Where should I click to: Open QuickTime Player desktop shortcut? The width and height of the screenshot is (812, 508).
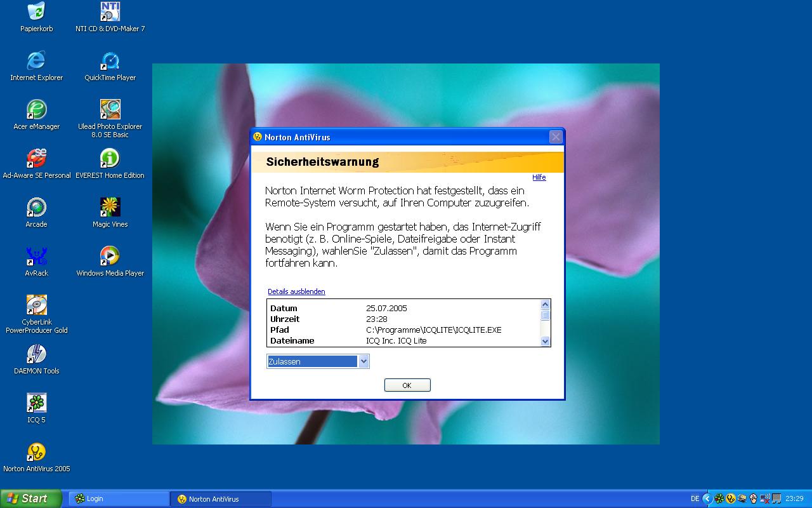[110, 62]
